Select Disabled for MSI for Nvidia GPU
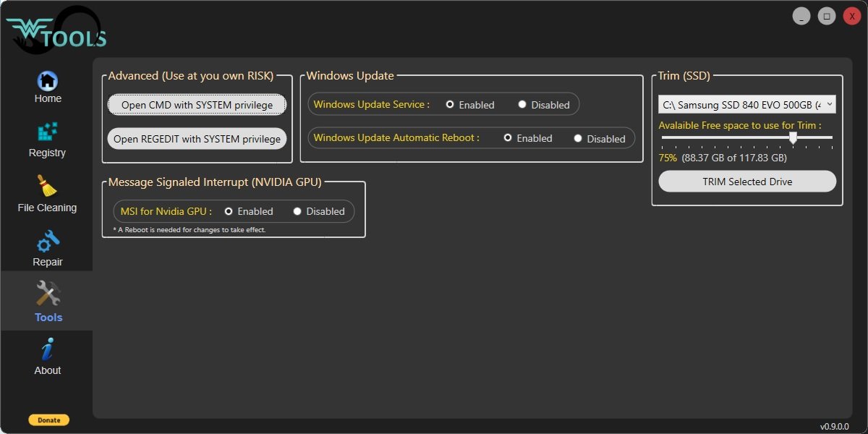The width and height of the screenshot is (868, 434). 297,212
